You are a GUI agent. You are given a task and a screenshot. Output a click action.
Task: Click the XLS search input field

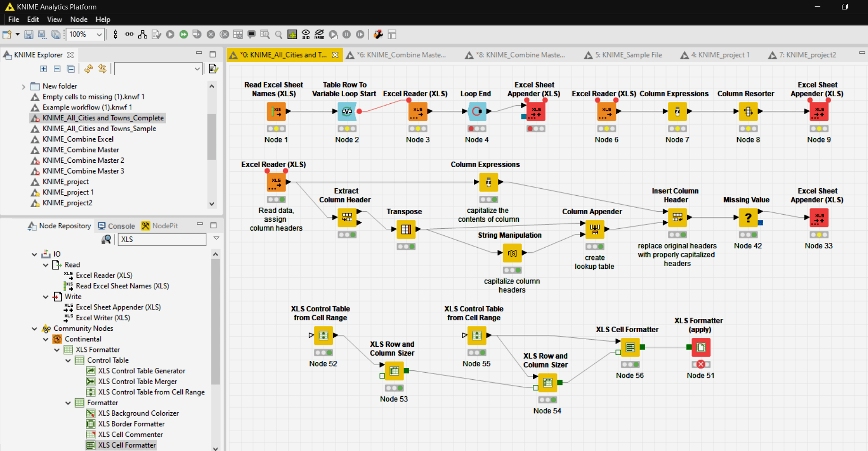point(162,239)
